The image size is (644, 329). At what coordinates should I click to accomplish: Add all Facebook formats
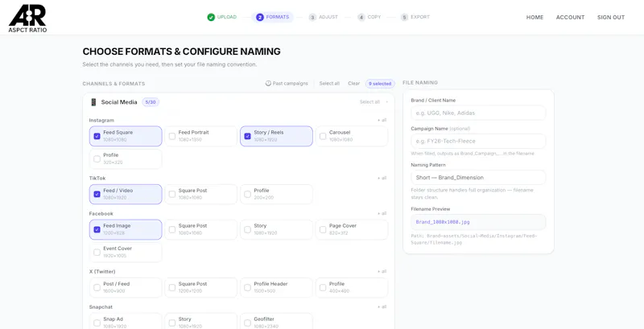[382, 213]
